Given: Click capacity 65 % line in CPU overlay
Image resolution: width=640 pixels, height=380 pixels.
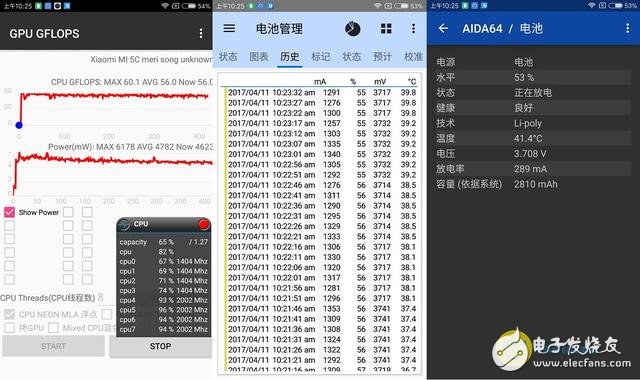Looking at the screenshot, I should [x=164, y=242].
